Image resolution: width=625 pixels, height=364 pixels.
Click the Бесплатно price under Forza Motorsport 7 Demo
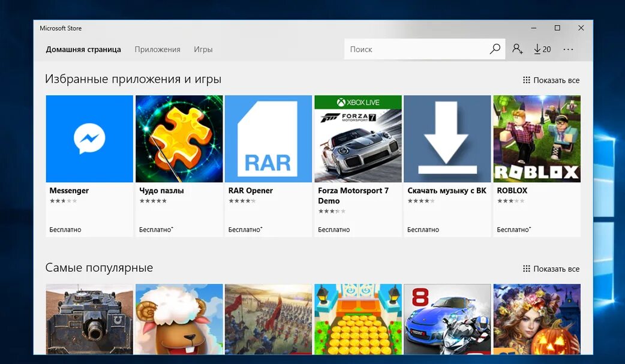[x=334, y=230]
